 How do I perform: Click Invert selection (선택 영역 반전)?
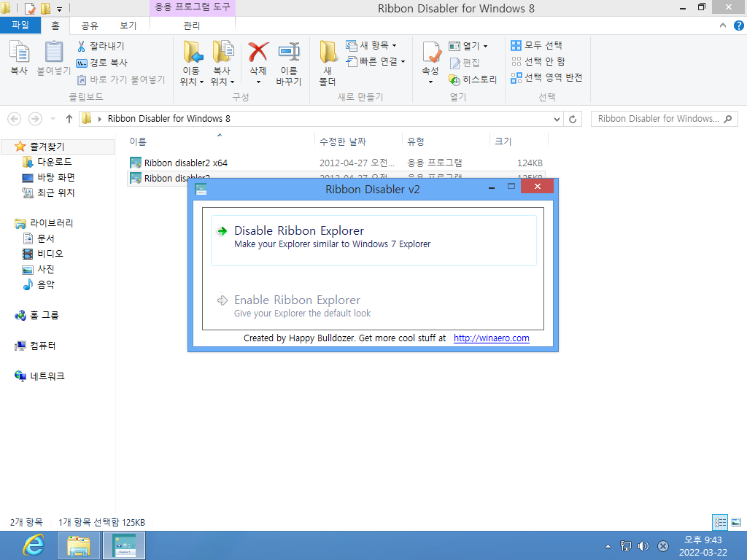[546, 77]
